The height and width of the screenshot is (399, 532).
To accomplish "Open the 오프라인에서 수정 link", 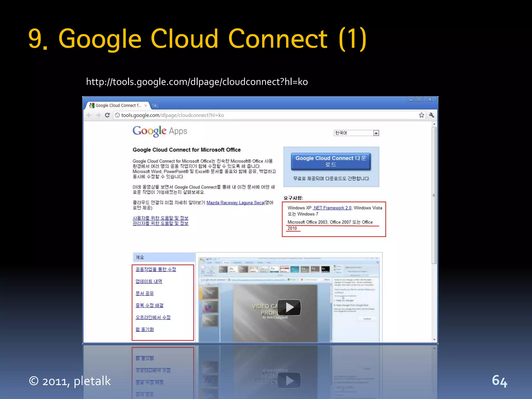I will (153, 317).
